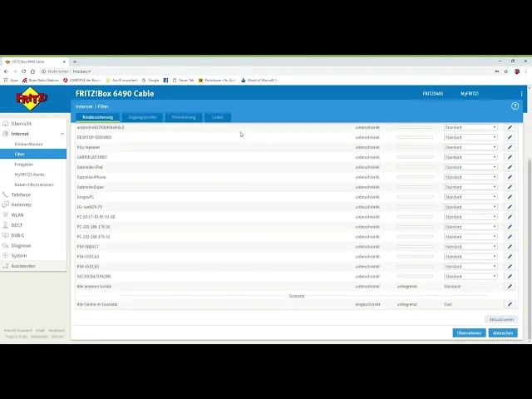Click the page's vertical scrollbar

click(x=530, y=248)
